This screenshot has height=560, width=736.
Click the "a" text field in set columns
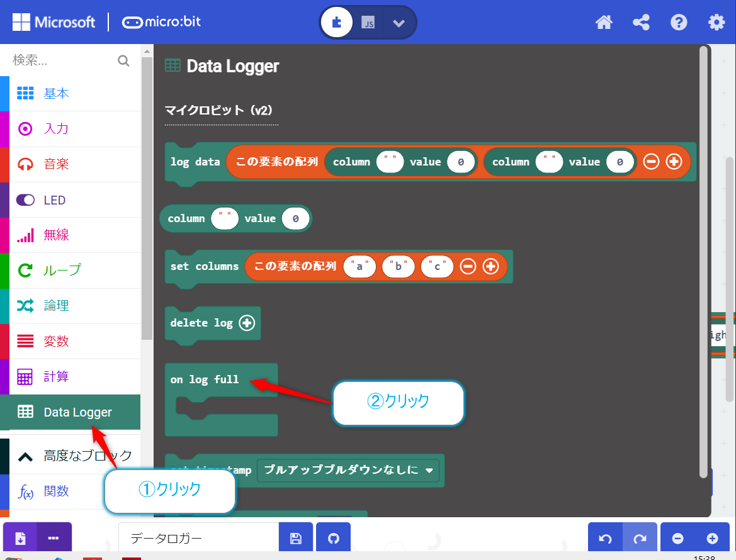pyautogui.click(x=360, y=266)
